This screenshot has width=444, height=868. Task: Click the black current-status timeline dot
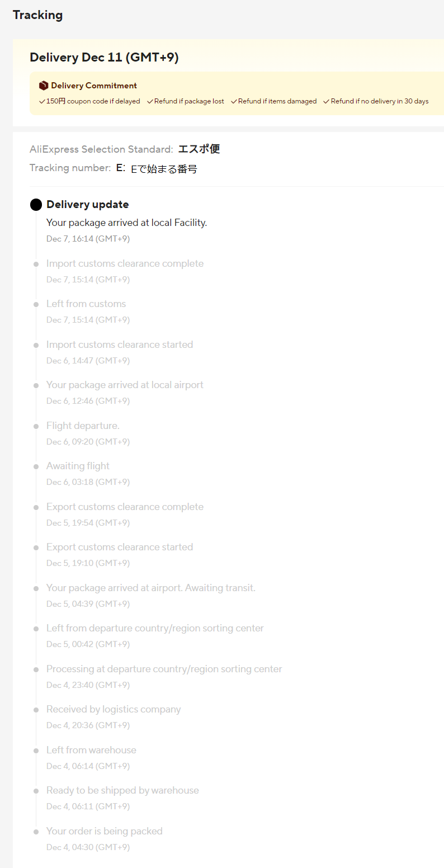[36, 205]
